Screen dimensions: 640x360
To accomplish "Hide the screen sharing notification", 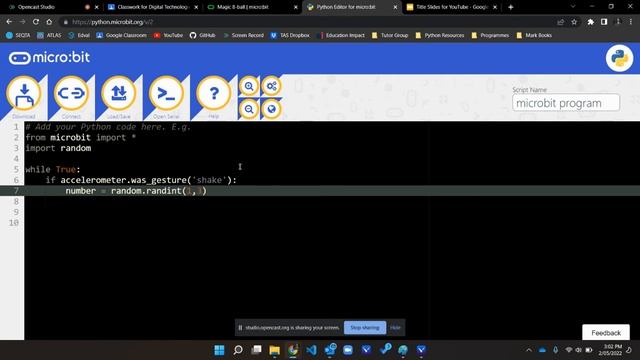I will [x=395, y=327].
